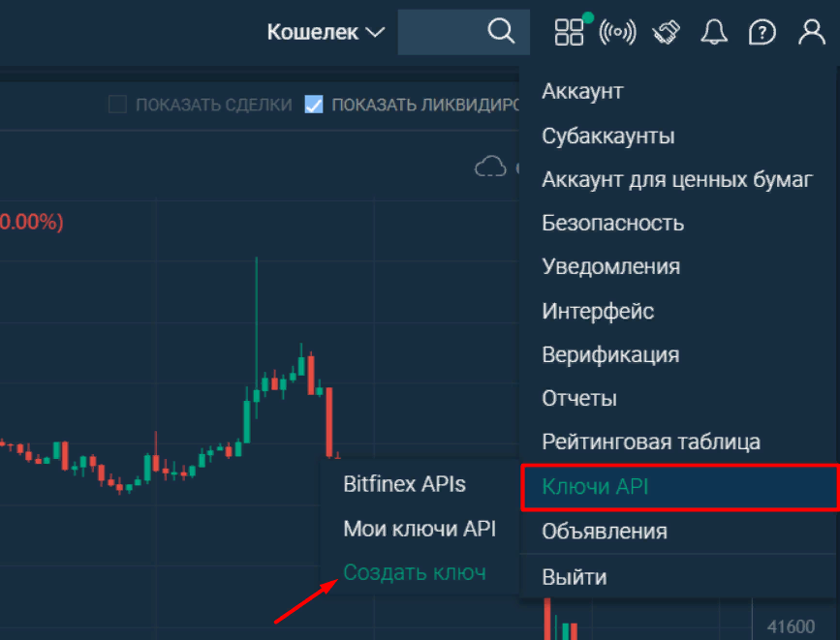
Task: Click the live broadcast signal icon
Action: (618, 33)
